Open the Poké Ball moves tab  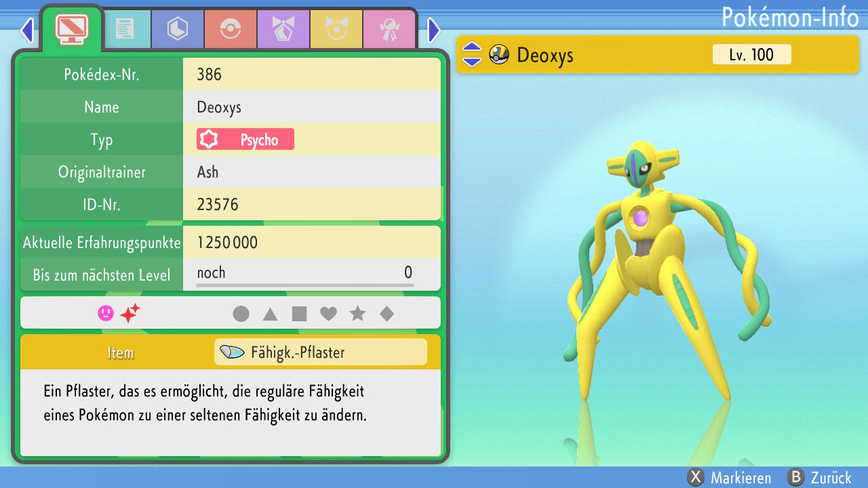[x=230, y=29]
